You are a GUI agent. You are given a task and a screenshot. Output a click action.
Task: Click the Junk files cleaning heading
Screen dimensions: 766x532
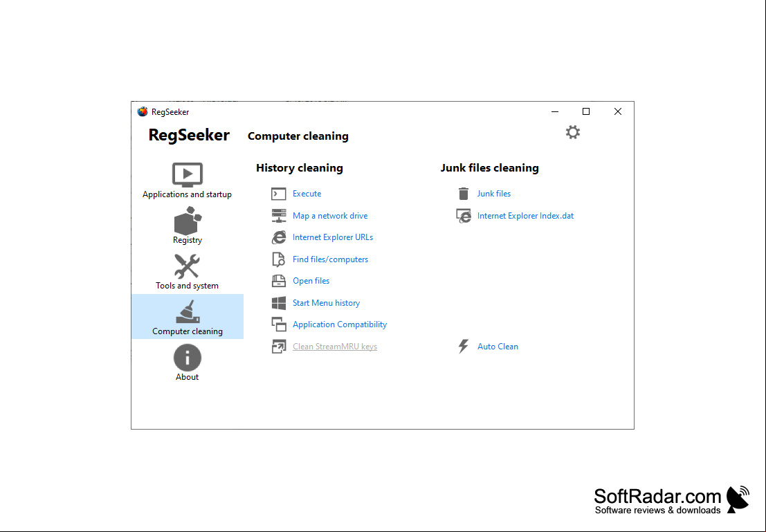coord(489,168)
